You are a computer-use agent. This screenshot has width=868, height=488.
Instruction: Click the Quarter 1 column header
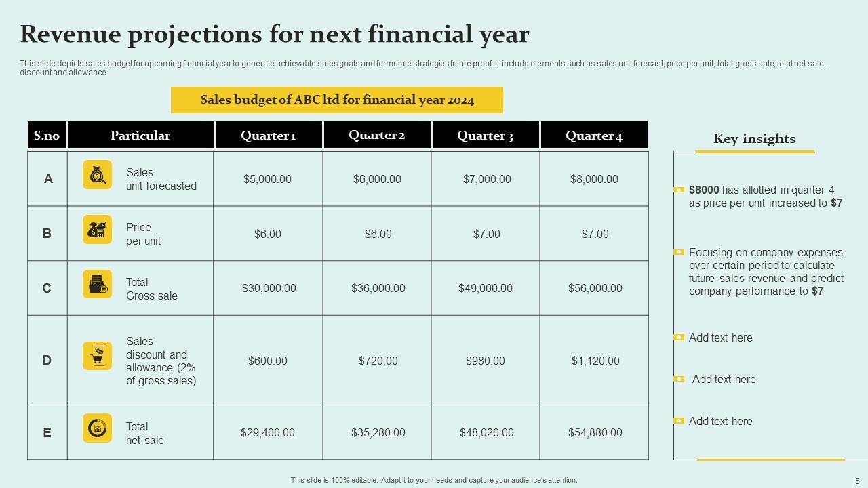tap(269, 136)
